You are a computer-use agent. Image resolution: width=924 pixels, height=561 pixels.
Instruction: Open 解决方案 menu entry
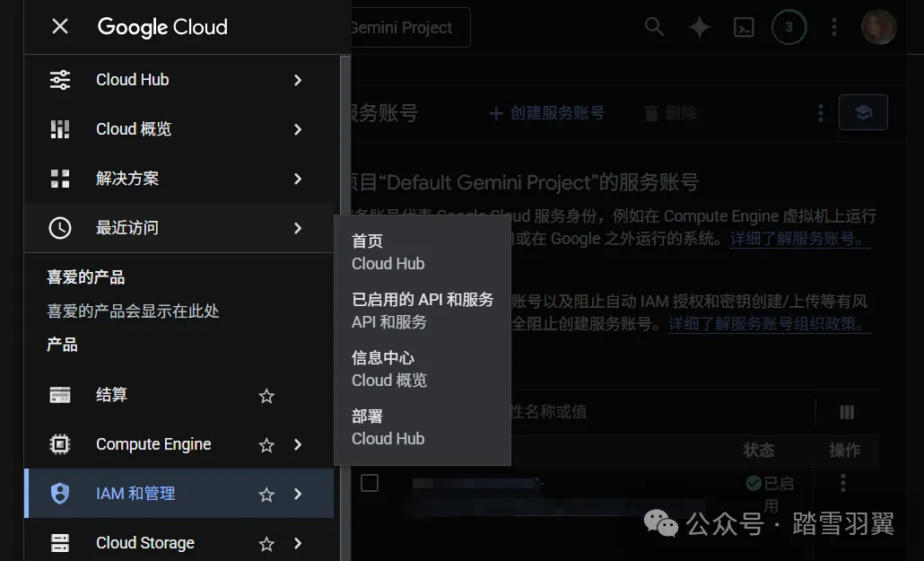click(x=179, y=179)
